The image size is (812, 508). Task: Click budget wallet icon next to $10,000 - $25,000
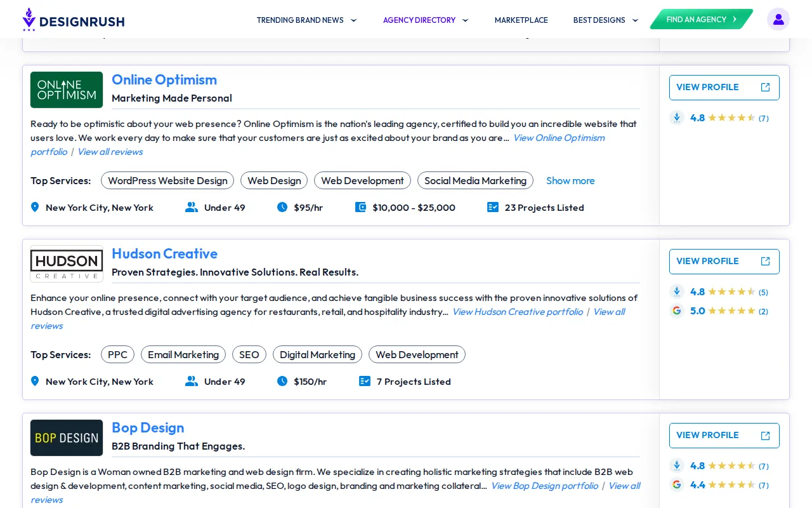(x=360, y=207)
